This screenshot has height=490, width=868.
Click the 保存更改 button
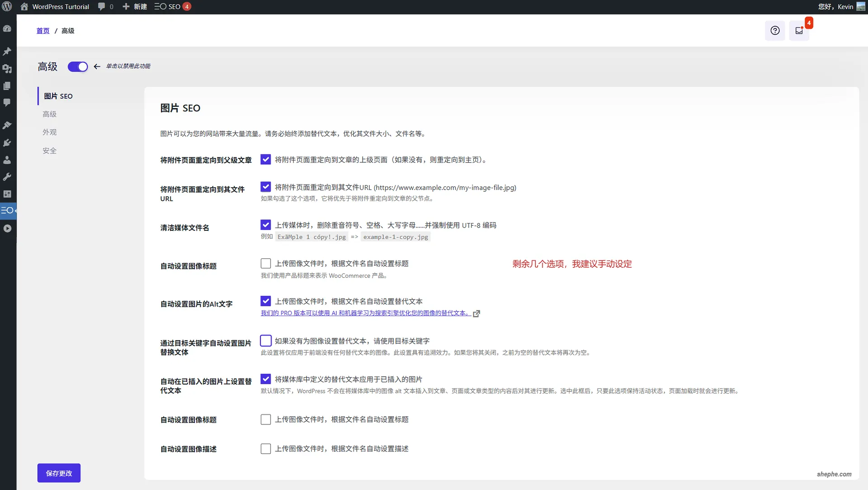58,473
